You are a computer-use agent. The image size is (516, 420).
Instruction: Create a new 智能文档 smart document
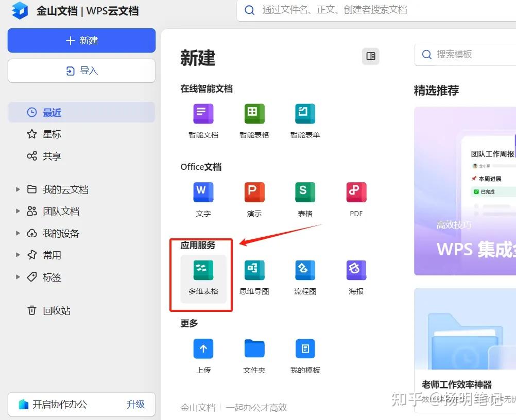(x=202, y=114)
